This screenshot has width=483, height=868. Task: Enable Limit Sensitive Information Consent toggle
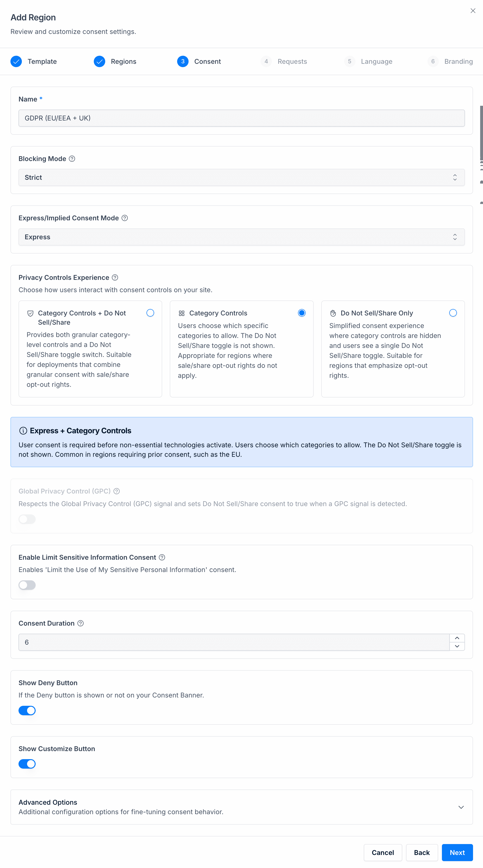pos(27,585)
